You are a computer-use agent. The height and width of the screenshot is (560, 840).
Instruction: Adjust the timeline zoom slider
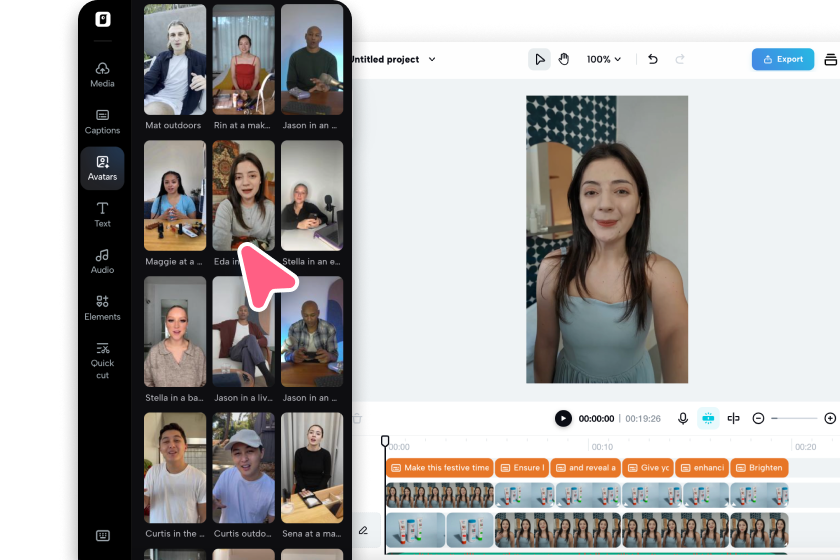coord(794,419)
